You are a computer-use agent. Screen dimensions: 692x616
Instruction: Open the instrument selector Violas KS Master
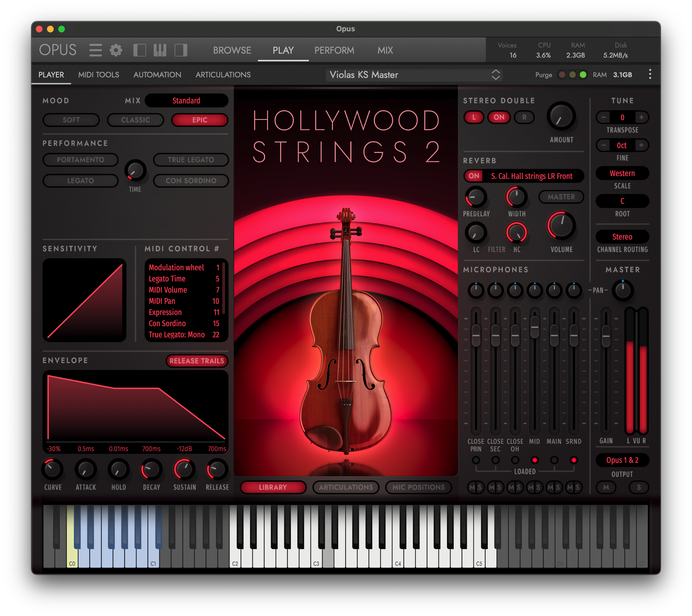pyautogui.click(x=414, y=75)
